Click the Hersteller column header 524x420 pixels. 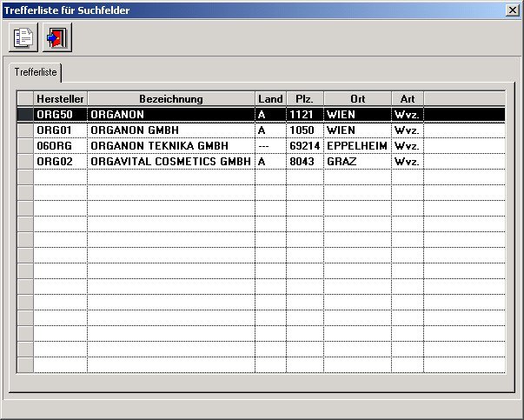pos(59,98)
